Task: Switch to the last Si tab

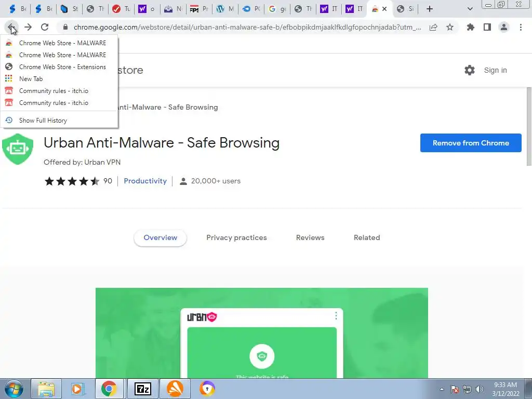Action: [x=406, y=9]
